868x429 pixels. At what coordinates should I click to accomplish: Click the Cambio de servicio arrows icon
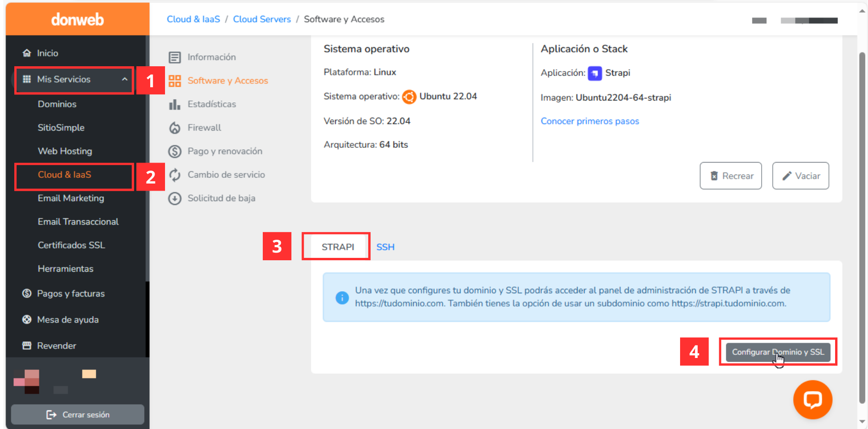coord(175,174)
